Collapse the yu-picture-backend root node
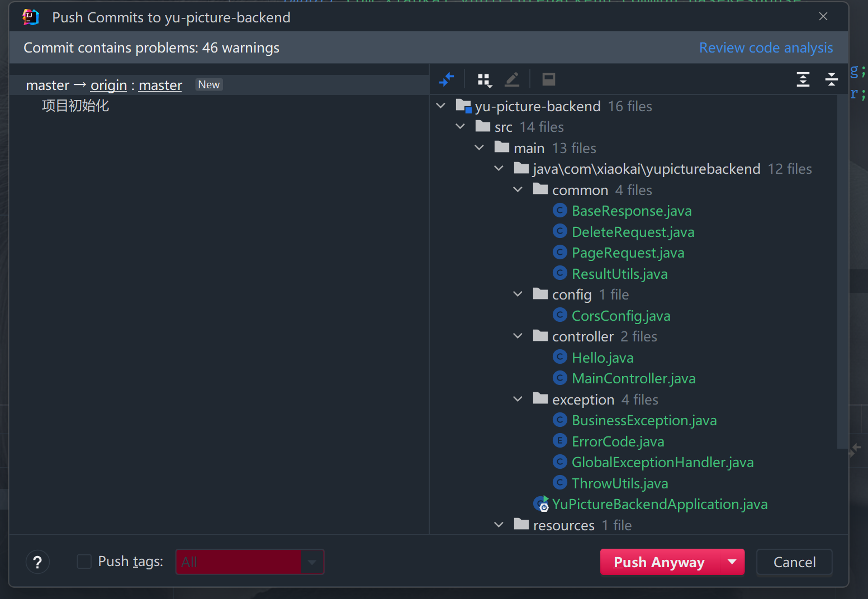Image resolution: width=868 pixels, height=599 pixels. (x=441, y=106)
